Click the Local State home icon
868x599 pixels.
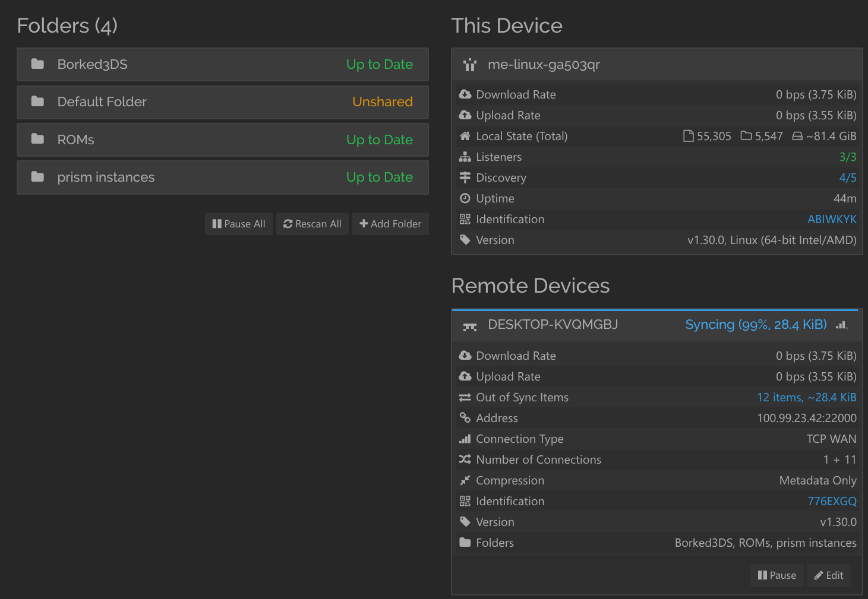[x=465, y=136]
